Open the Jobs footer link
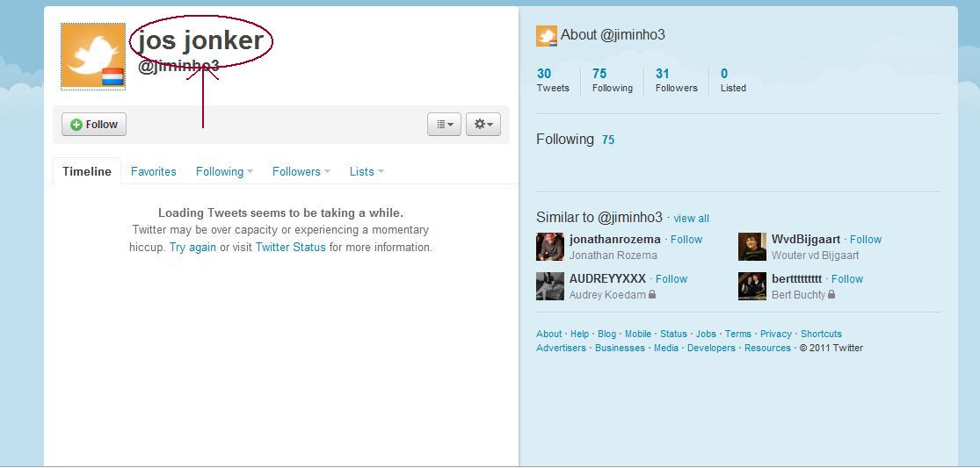This screenshot has width=980, height=468. click(x=707, y=334)
